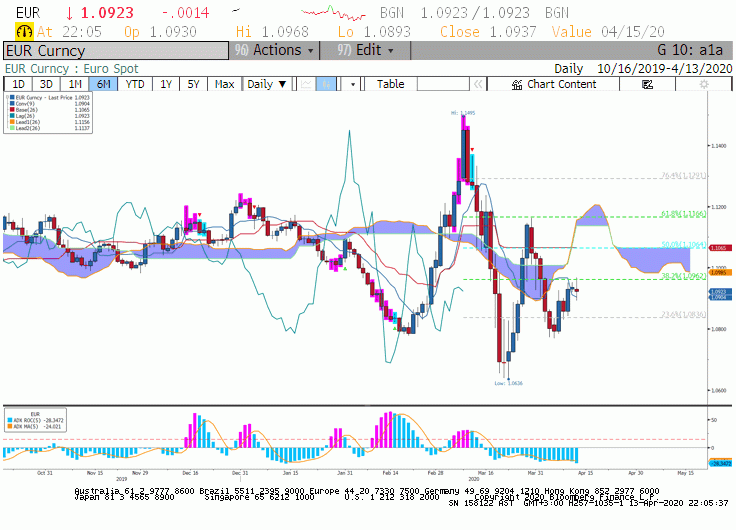Screen dimensions: 736x530
Task: Click the EUR Curncy : Euro Spot title
Action: (71, 69)
